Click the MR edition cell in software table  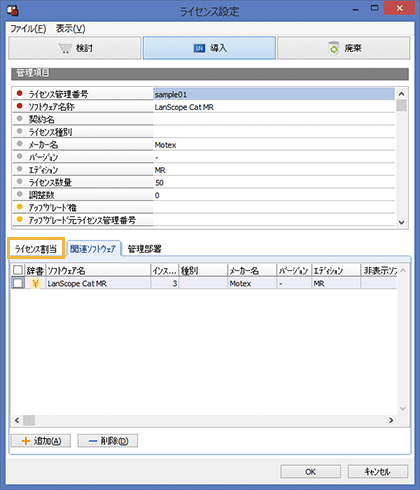(x=336, y=283)
